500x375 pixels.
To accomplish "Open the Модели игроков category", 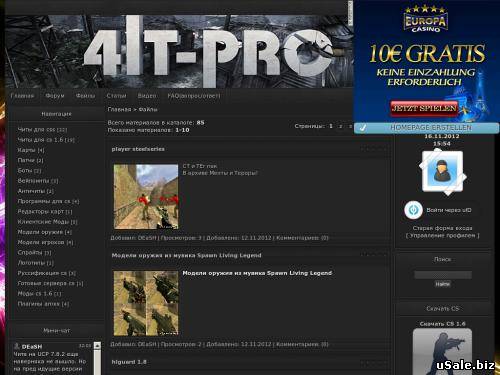I will coord(45,242).
